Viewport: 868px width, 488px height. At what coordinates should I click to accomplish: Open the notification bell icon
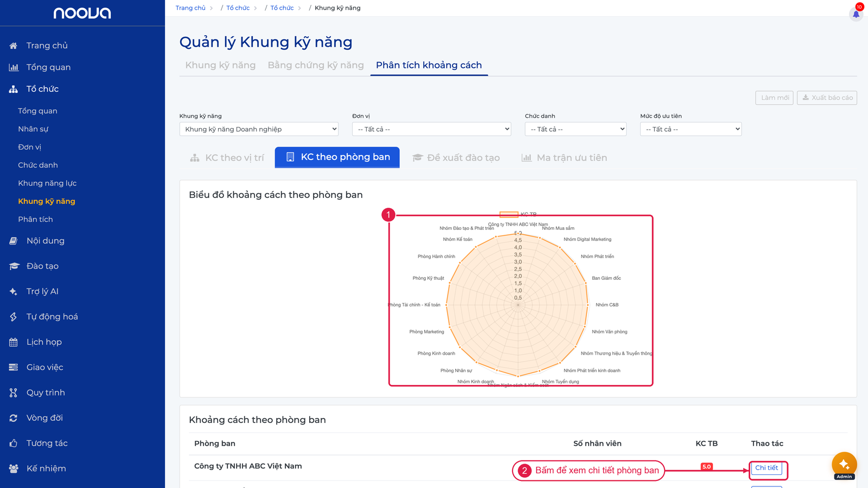[856, 14]
